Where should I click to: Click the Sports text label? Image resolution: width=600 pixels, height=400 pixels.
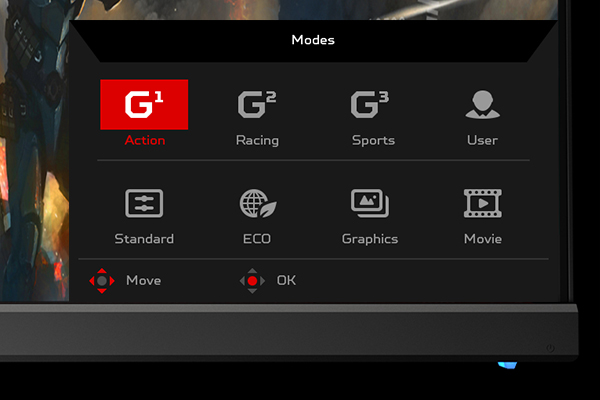(373, 141)
